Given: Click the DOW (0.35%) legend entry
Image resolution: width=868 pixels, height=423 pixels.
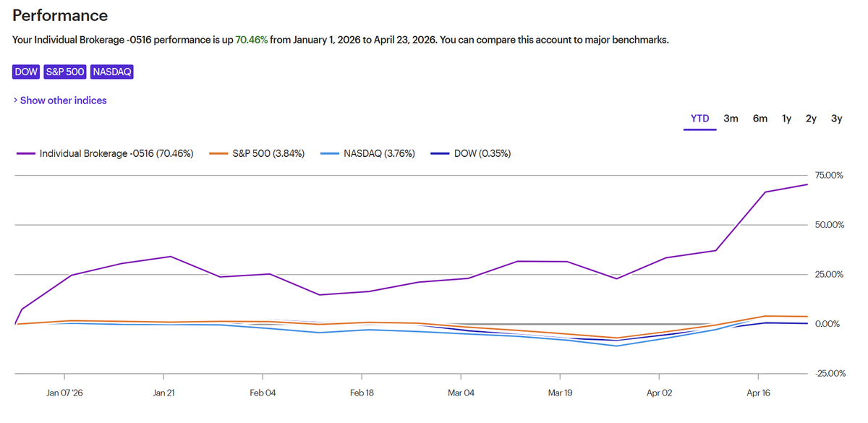Looking at the screenshot, I should click(471, 153).
